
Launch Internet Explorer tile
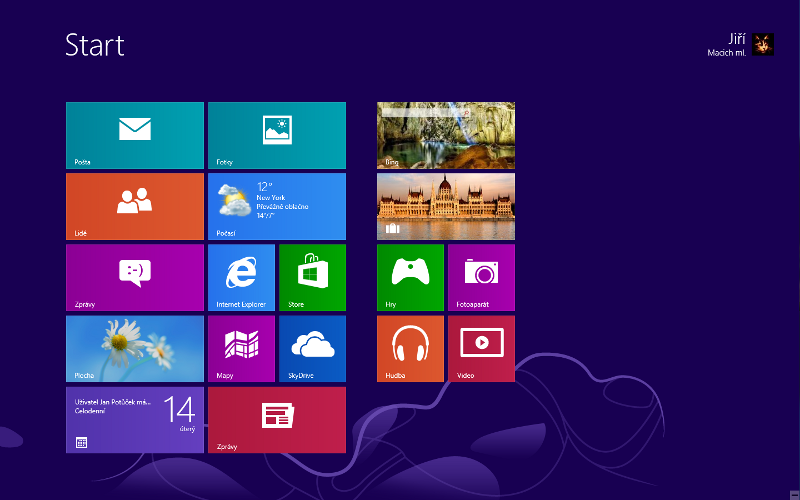(x=241, y=277)
